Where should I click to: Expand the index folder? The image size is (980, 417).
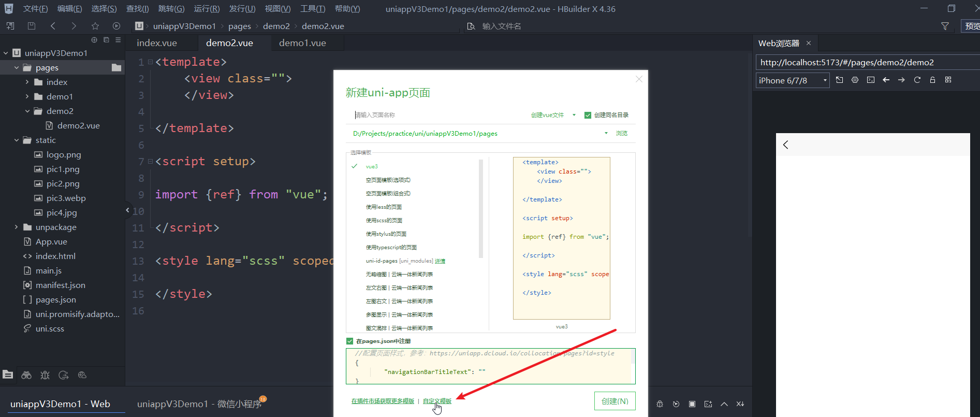coord(27,82)
